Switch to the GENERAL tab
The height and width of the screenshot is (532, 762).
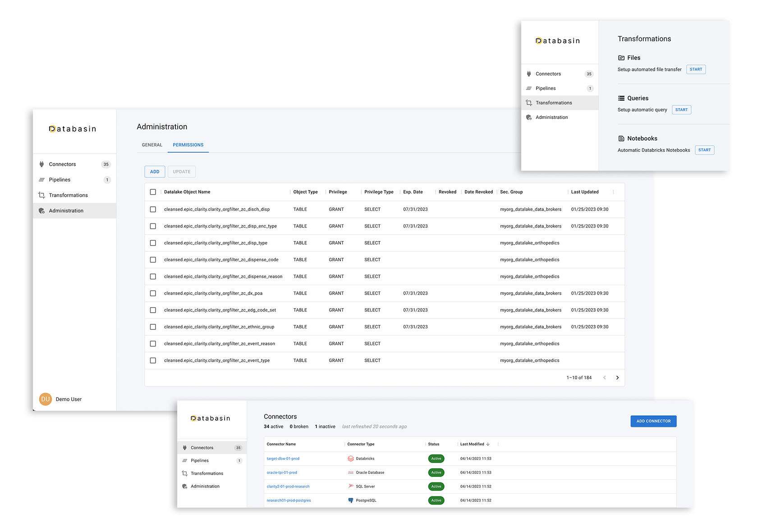point(152,145)
